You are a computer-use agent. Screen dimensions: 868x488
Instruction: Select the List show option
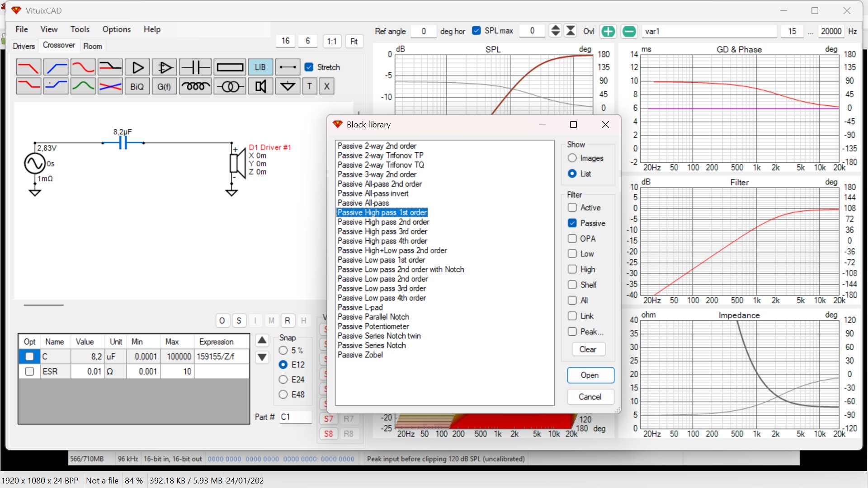(572, 174)
